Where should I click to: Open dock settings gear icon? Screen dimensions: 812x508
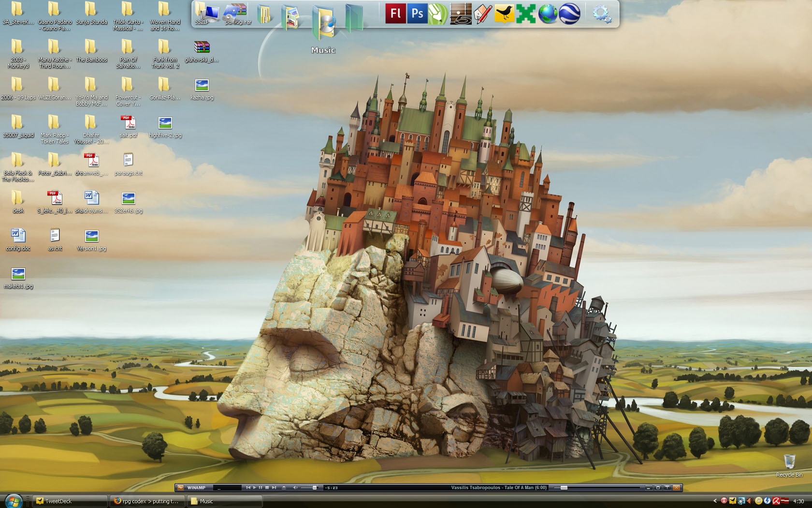click(x=602, y=14)
